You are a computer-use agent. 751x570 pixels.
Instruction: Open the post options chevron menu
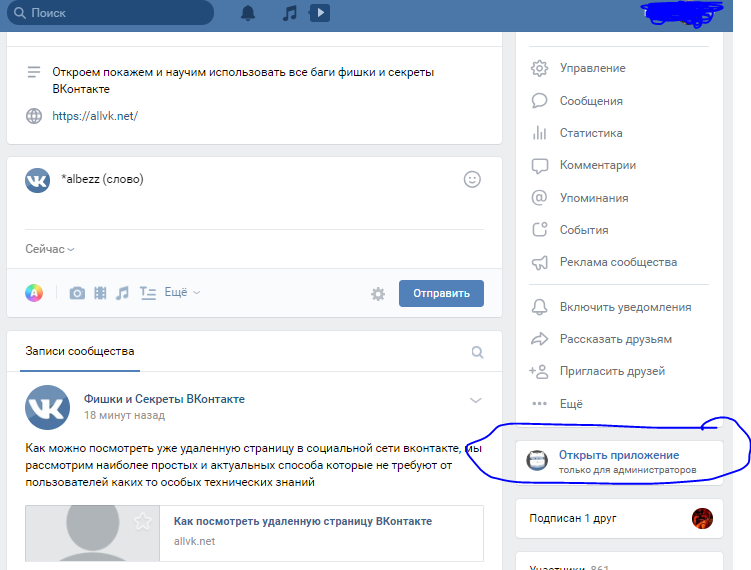475,400
